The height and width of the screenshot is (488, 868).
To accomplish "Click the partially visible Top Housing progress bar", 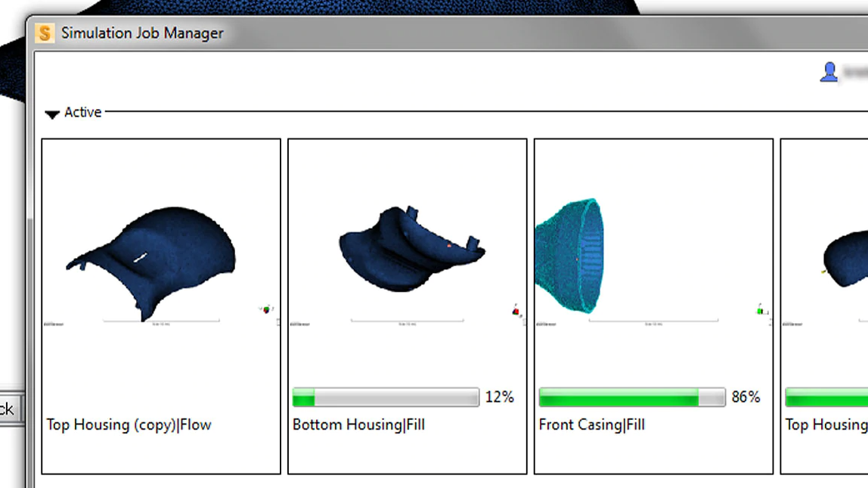I will tap(826, 397).
